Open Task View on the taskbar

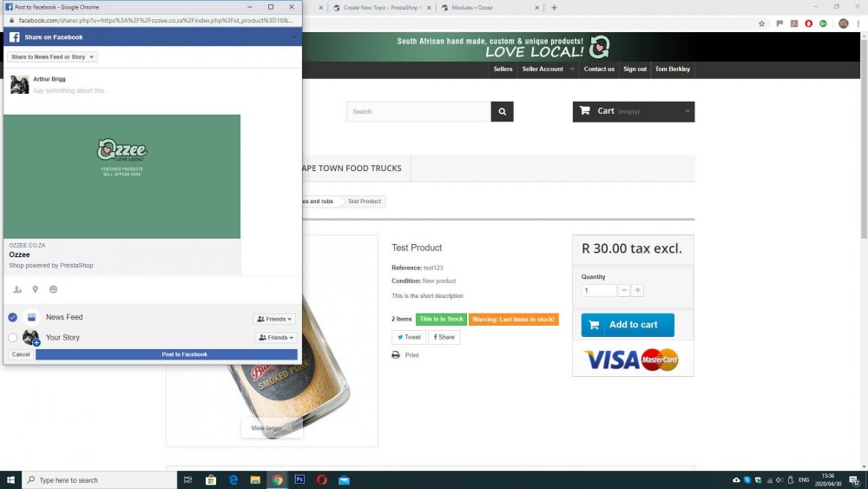tap(187, 480)
